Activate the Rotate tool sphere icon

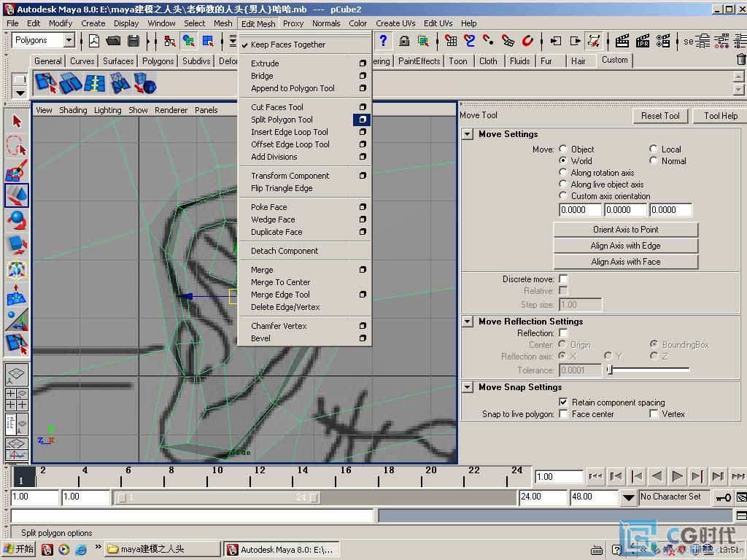click(x=17, y=220)
